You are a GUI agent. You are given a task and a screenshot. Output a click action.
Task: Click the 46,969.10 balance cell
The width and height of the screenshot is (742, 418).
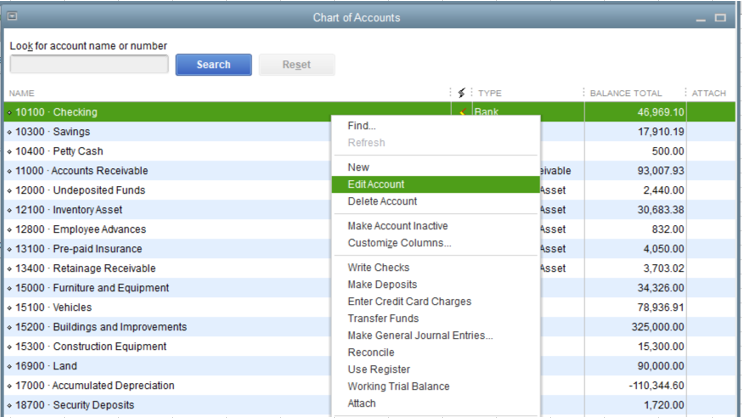(x=661, y=112)
